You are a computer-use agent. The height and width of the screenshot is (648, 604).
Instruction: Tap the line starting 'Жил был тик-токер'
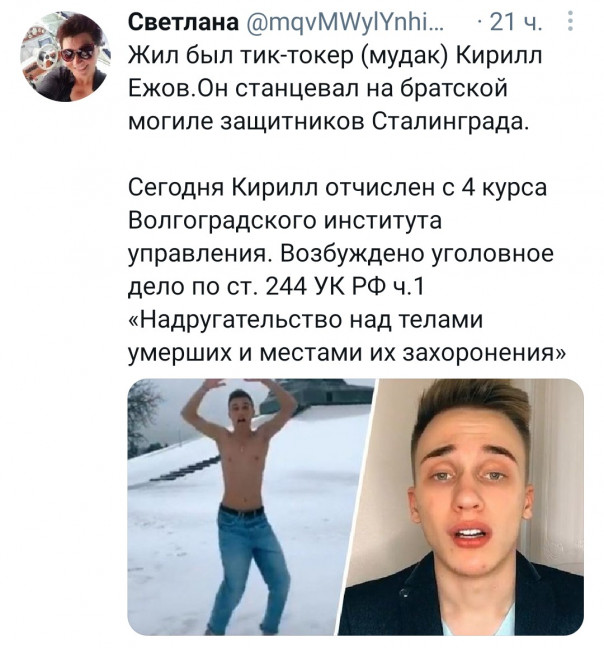tap(335, 55)
